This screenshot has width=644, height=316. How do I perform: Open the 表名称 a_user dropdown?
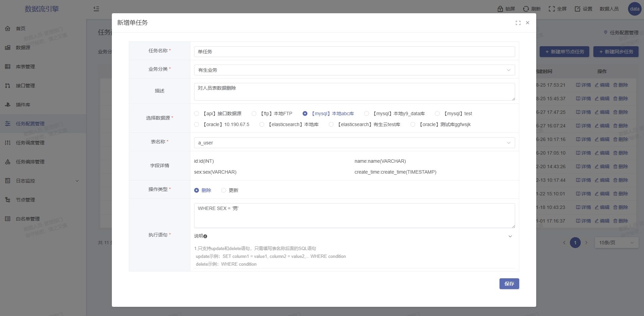[354, 143]
